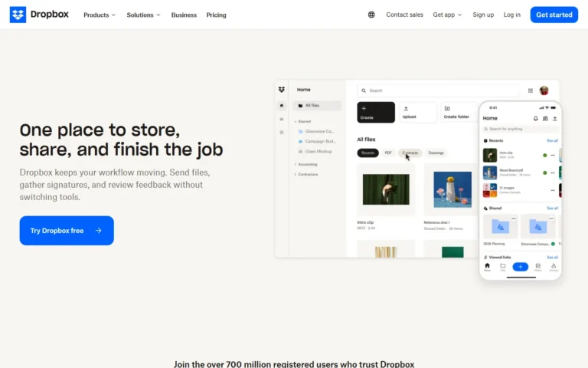Click See all next to Recents

pyautogui.click(x=552, y=140)
